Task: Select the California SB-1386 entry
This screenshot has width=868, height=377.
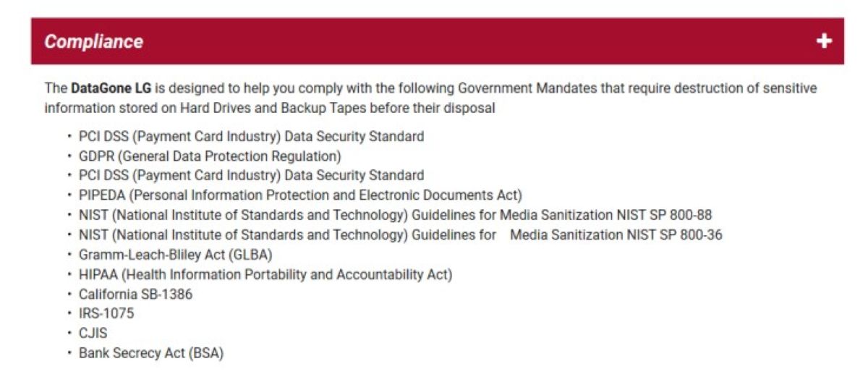Action: pyautogui.click(x=135, y=295)
